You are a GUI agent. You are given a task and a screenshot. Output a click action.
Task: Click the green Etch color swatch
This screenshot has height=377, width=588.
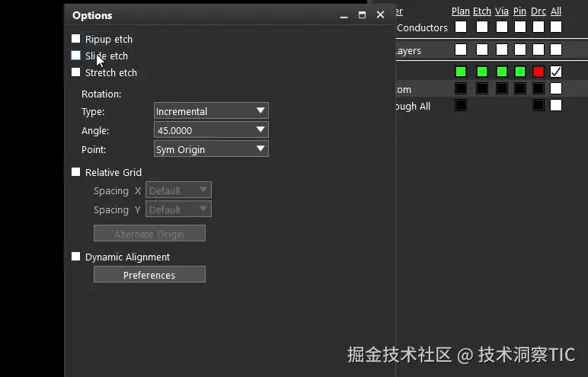pos(482,72)
